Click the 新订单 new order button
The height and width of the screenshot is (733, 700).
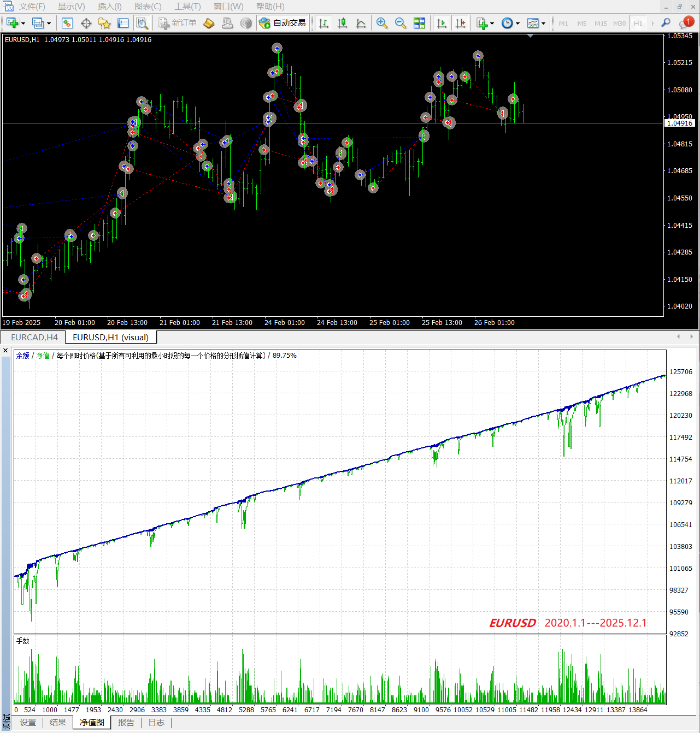coord(178,23)
